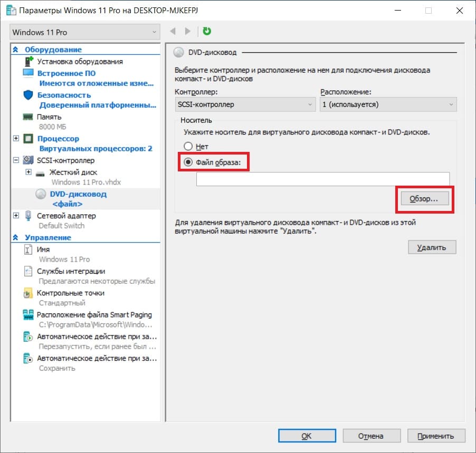This screenshot has width=476, height=453.
Task: Click the Name (Имя) icon
Action: pyautogui.click(x=27, y=250)
